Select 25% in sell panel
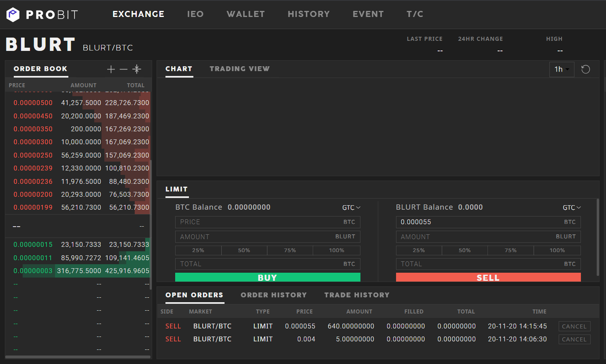Screen dimensions: 606x364 419,250
